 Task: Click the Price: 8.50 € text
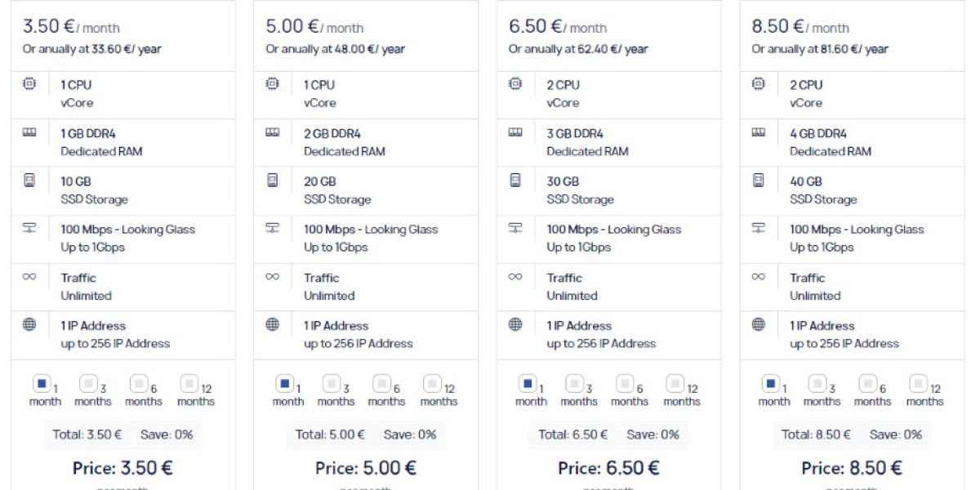click(851, 468)
